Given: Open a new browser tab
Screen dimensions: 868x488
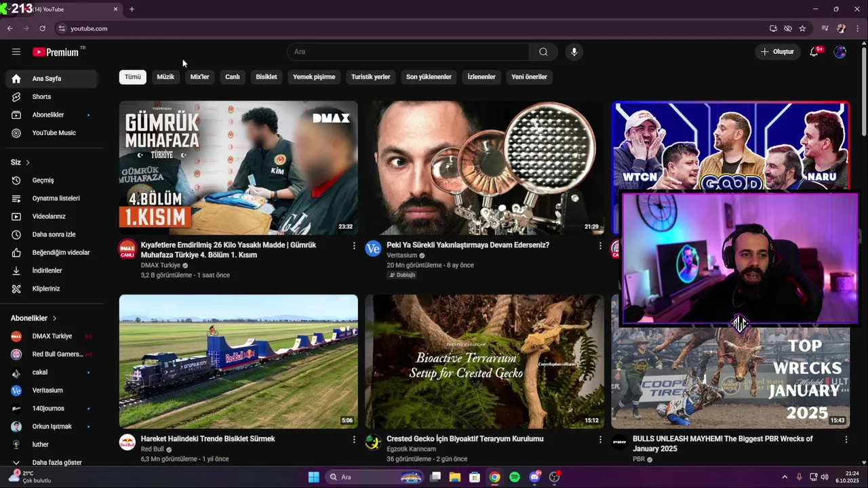Looking at the screenshot, I should 132,9.
